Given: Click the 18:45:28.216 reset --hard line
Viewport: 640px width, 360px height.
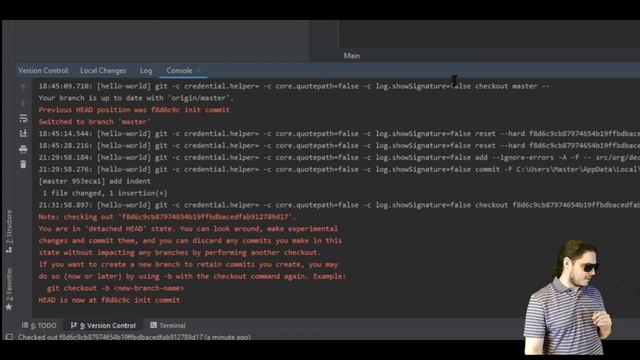Looking at the screenshot, I should click(339, 145).
